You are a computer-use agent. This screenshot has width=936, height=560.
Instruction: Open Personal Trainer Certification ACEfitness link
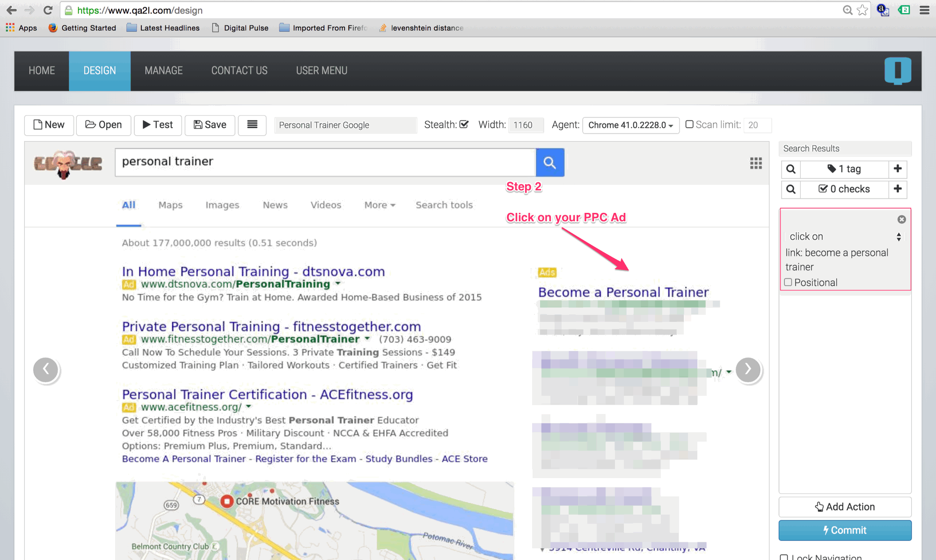coord(267,394)
